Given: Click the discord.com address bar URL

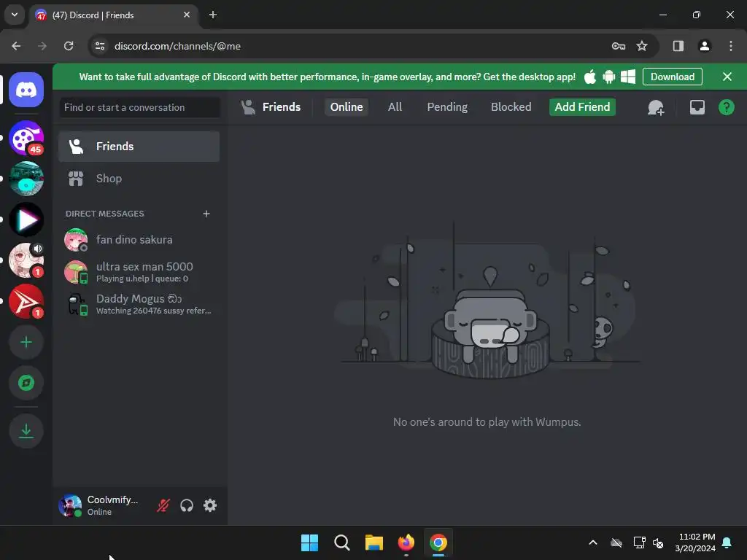Looking at the screenshot, I should 177,46.
